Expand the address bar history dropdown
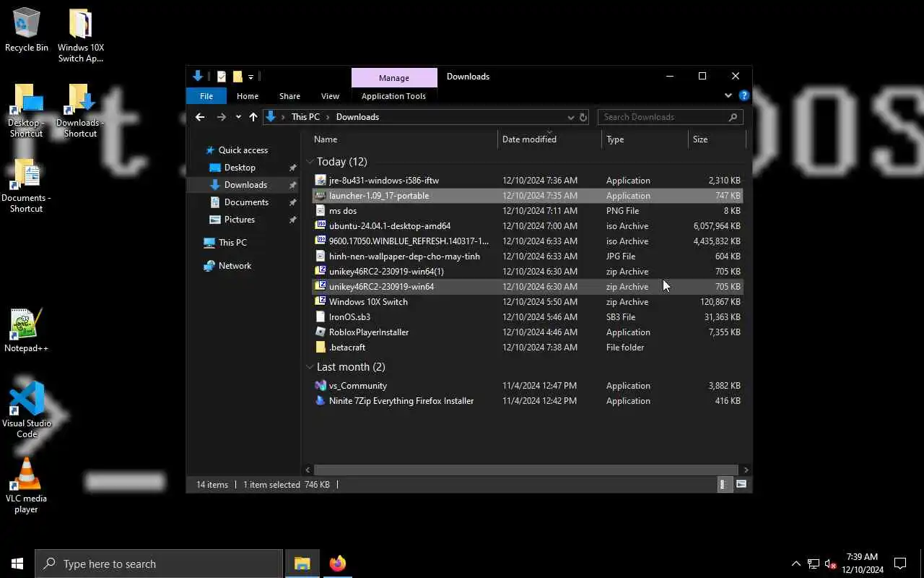The height and width of the screenshot is (578, 924). coord(570,117)
